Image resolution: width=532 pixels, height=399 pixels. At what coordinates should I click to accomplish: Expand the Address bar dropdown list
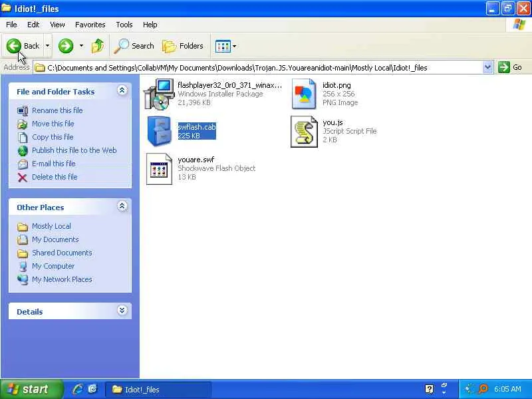(487, 67)
